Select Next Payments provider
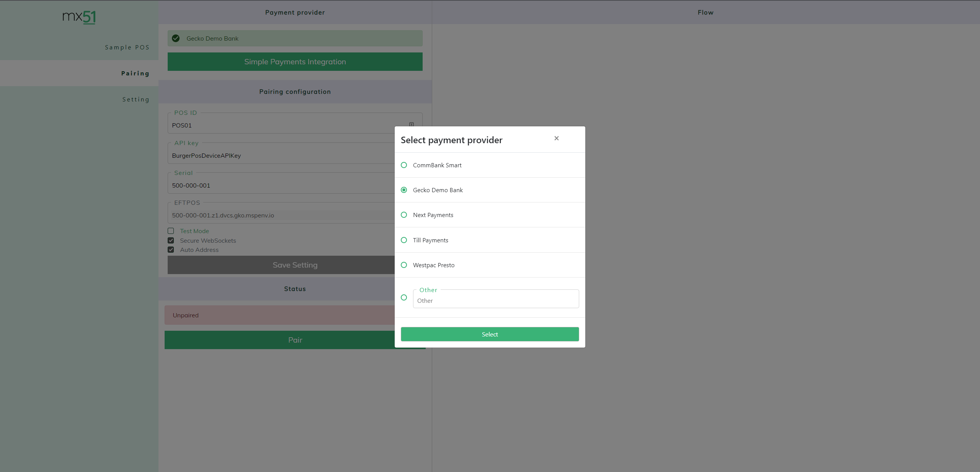The height and width of the screenshot is (472, 980). (404, 215)
